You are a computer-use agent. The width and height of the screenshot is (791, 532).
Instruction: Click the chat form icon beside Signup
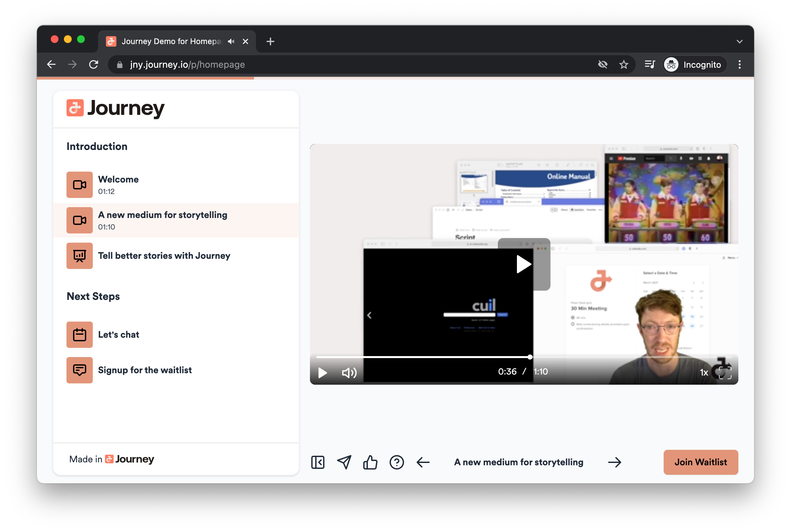[x=79, y=370]
